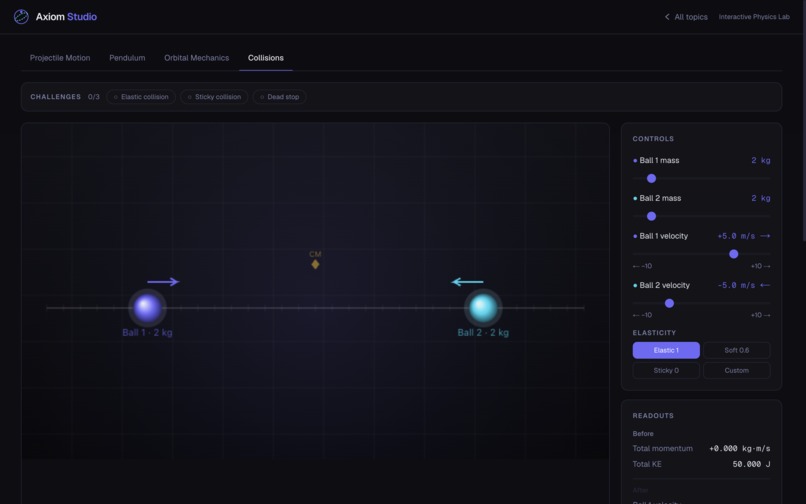
Task: Click the Elastic collision challenge chip
Action: click(x=141, y=97)
